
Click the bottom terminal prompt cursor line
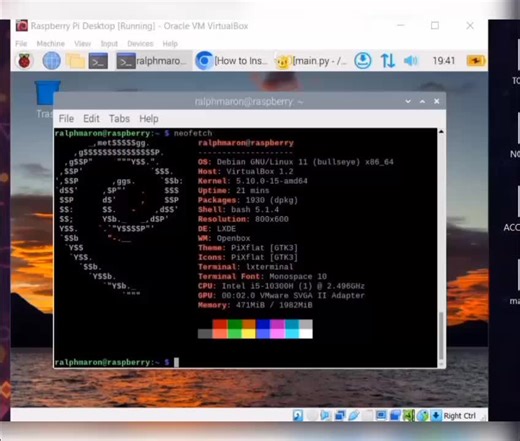(117, 362)
